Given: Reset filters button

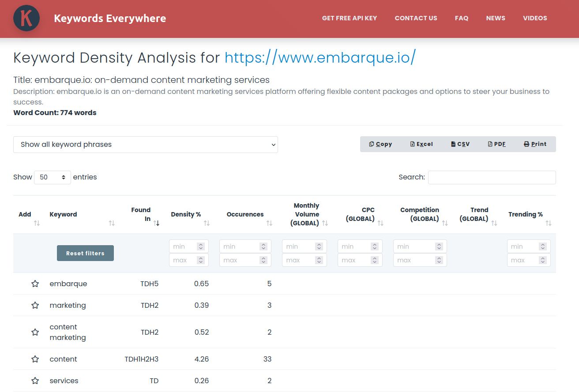Looking at the screenshot, I should [85, 253].
